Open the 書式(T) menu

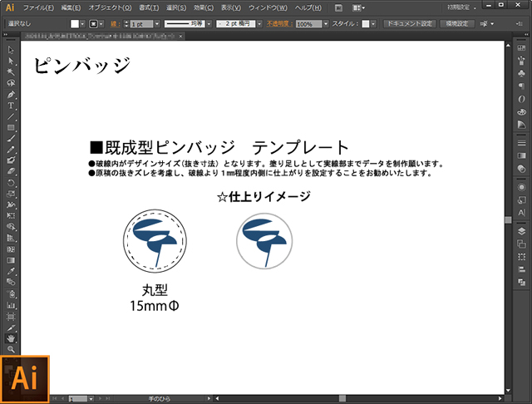(x=149, y=7)
